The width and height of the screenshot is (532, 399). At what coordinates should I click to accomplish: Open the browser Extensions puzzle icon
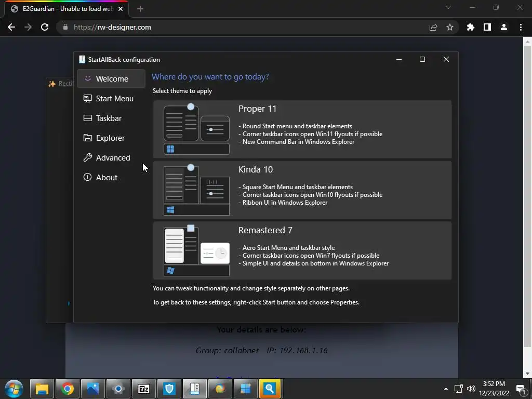(x=471, y=27)
